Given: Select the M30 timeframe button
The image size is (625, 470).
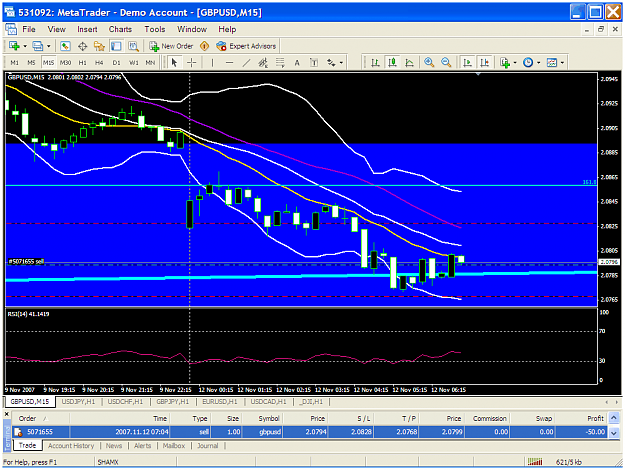Looking at the screenshot, I should (65, 63).
